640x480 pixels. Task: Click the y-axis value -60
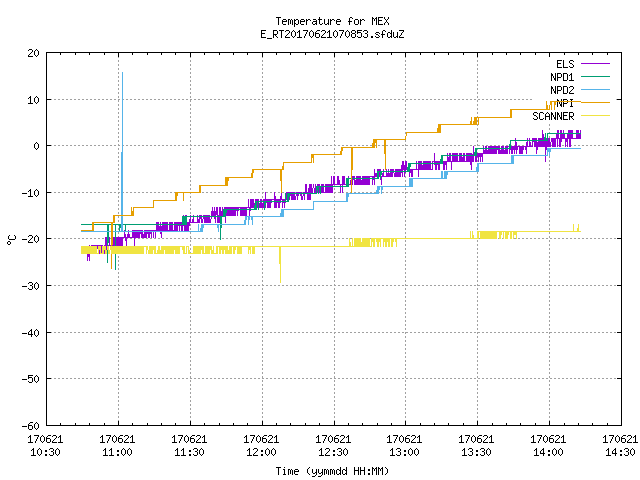[x=31, y=426]
